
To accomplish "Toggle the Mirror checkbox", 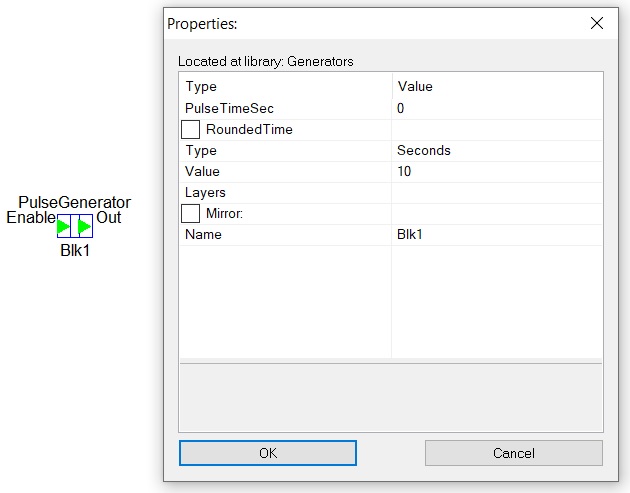I will pos(190,213).
